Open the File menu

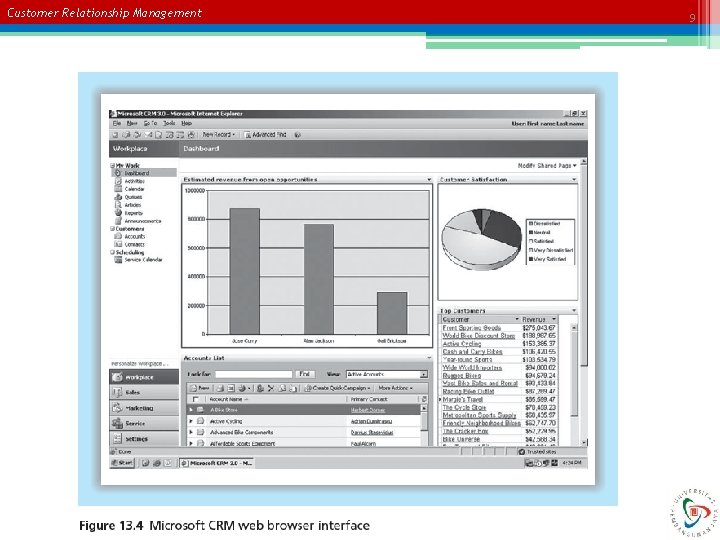[117, 124]
